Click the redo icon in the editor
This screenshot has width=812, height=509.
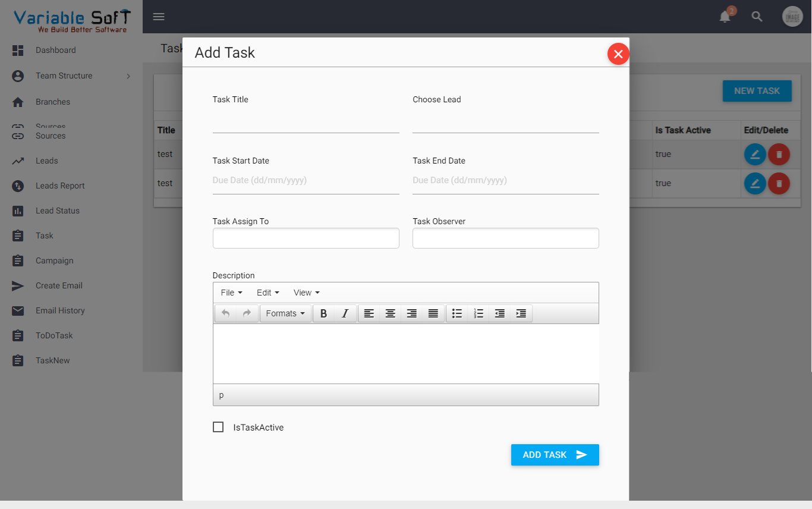(x=246, y=313)
